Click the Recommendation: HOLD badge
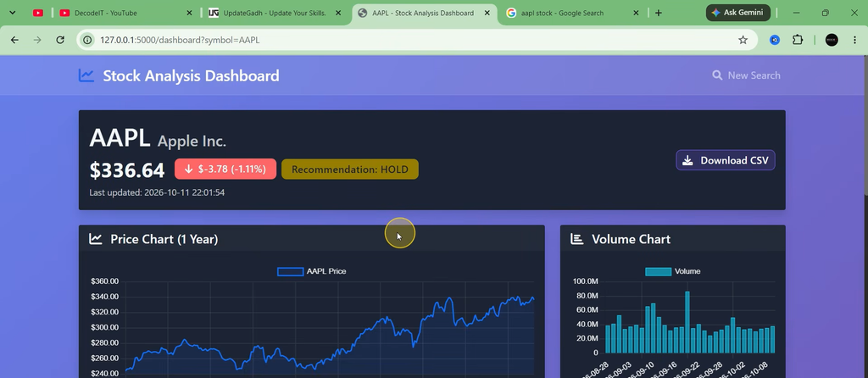 point(350,169)
